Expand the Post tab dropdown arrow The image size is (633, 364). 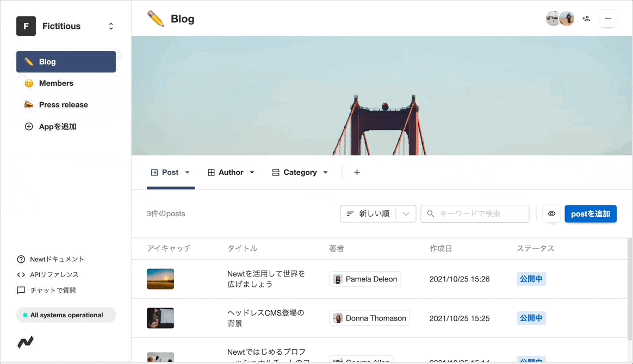point(188,172)
